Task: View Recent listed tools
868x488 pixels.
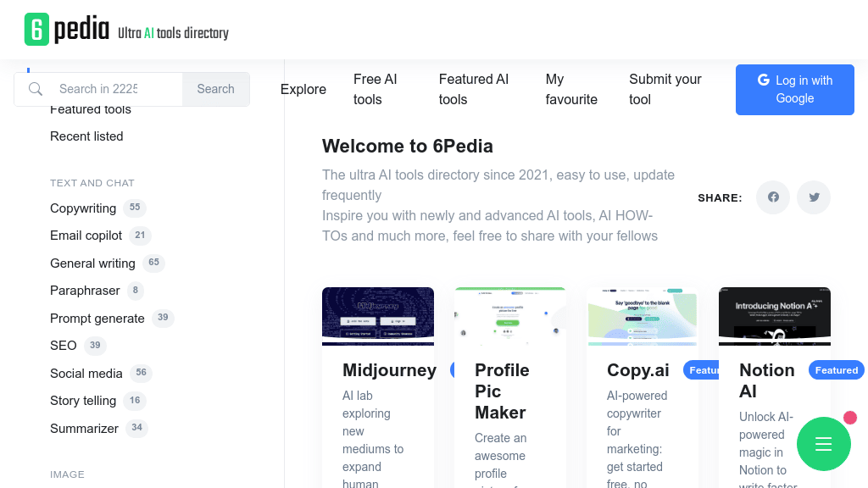Action: point(87,136)
